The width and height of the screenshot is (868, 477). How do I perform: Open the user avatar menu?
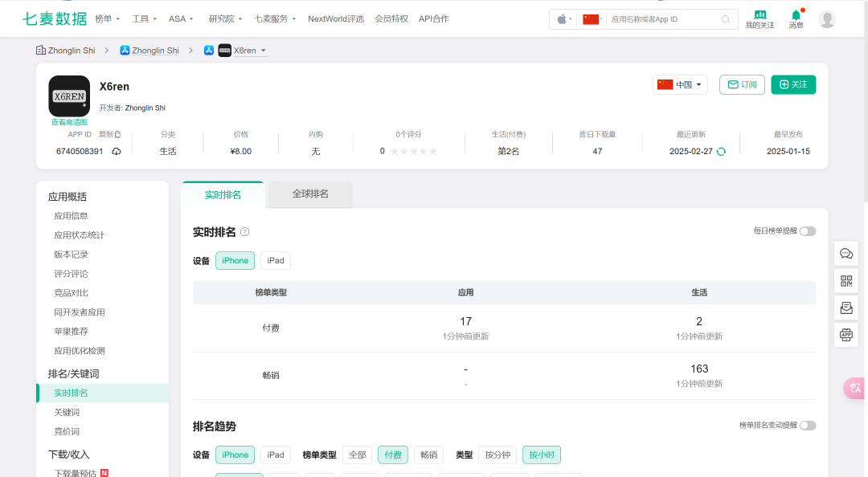click(x=827, y=18)
